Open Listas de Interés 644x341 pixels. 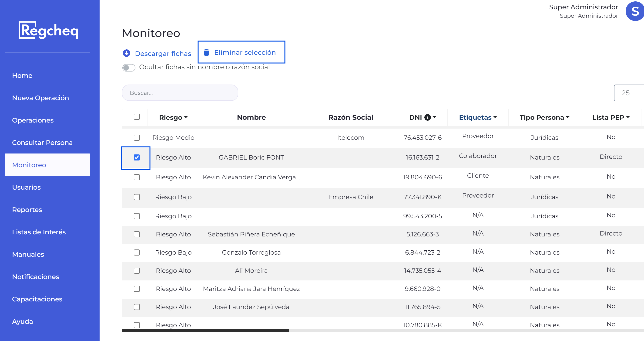click(x=39, y=232)
